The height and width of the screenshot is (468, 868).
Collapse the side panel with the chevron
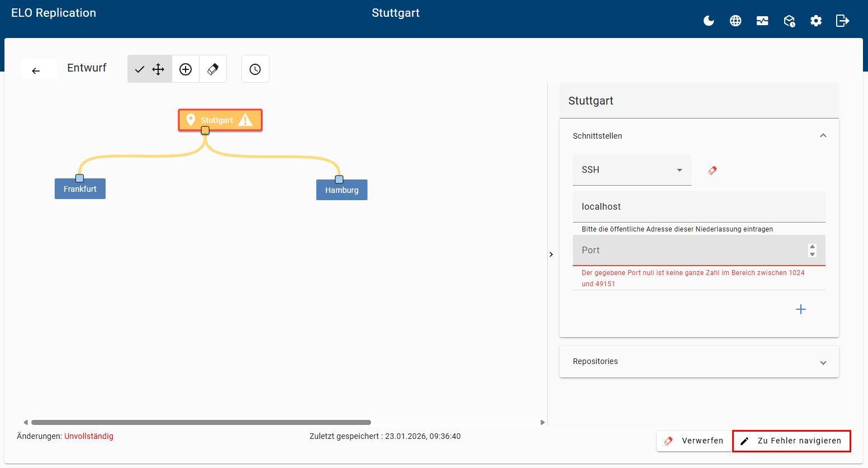pos(551,254)
